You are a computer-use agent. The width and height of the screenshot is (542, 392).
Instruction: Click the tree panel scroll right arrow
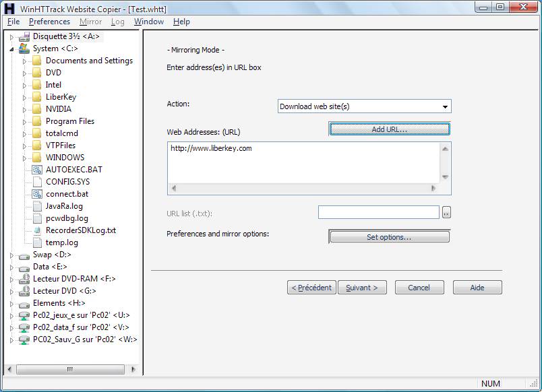(x=133, y=369)
